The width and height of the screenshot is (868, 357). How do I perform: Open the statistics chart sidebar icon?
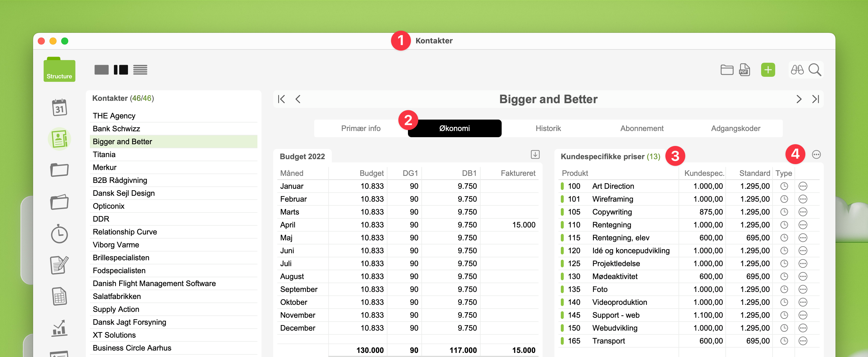(59, 328)
